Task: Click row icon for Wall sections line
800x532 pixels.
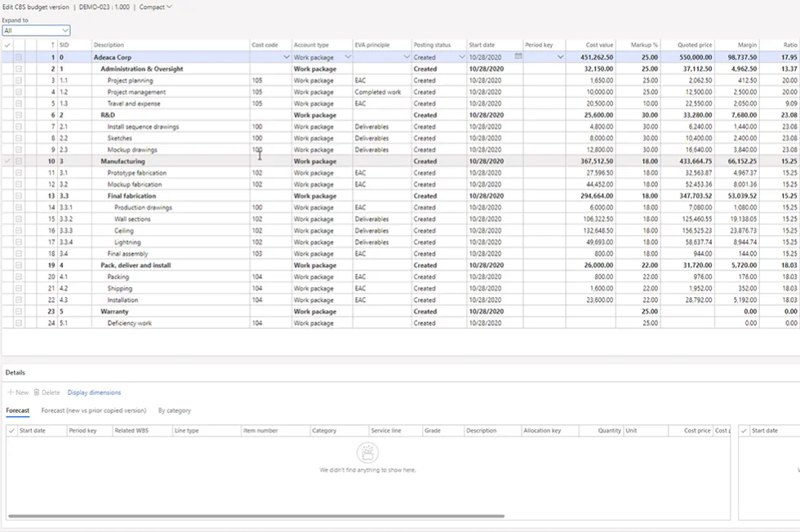Action: (x=19, y=219)
